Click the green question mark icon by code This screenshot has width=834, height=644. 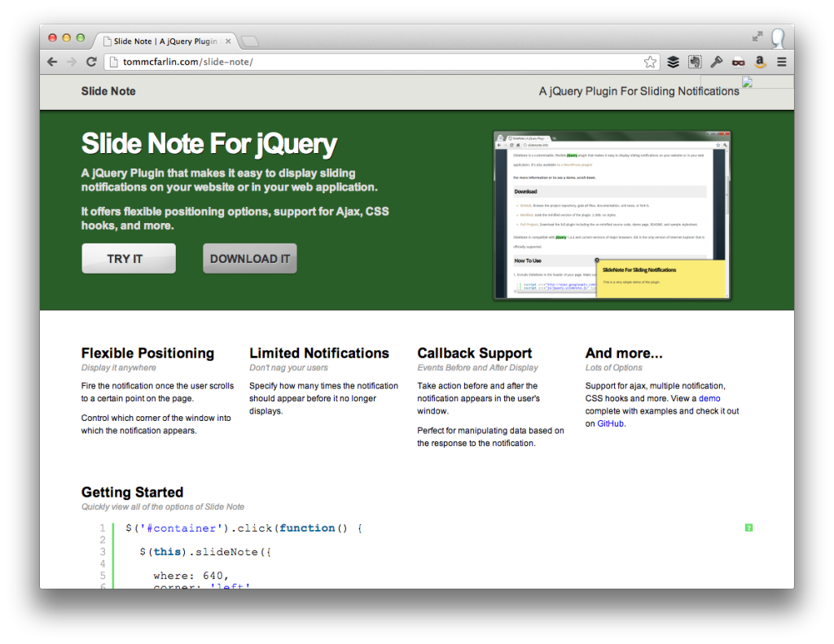click(748, 528)
